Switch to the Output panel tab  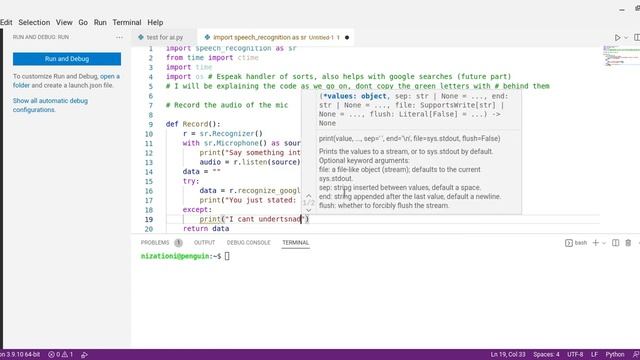pyautogui.click(x=204, y=242)
